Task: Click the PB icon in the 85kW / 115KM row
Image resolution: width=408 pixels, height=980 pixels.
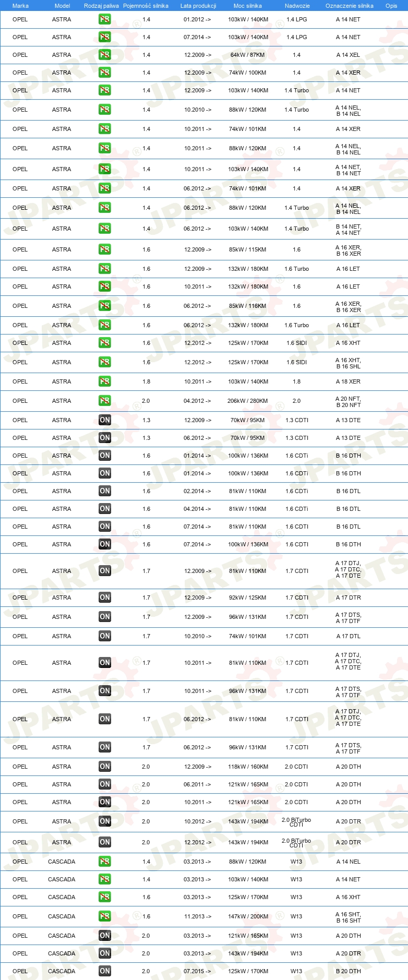Action: pyautogui.click(x=105, y=249)
